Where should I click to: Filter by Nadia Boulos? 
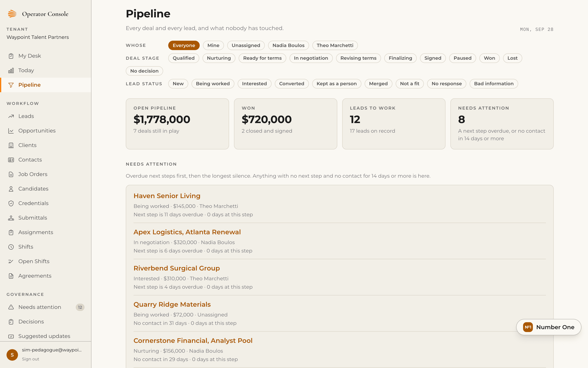point(288,45)
